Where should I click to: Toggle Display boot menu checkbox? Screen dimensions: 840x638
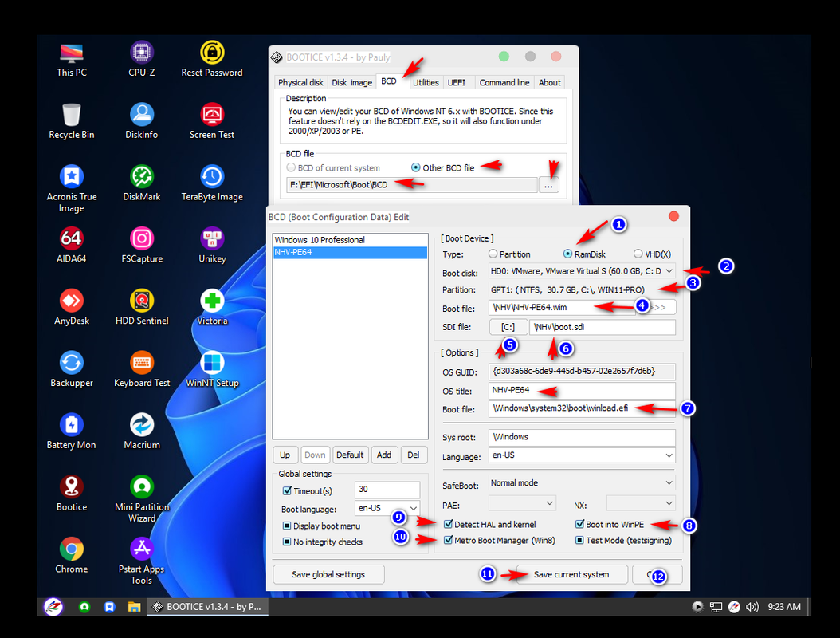[287, 526]
